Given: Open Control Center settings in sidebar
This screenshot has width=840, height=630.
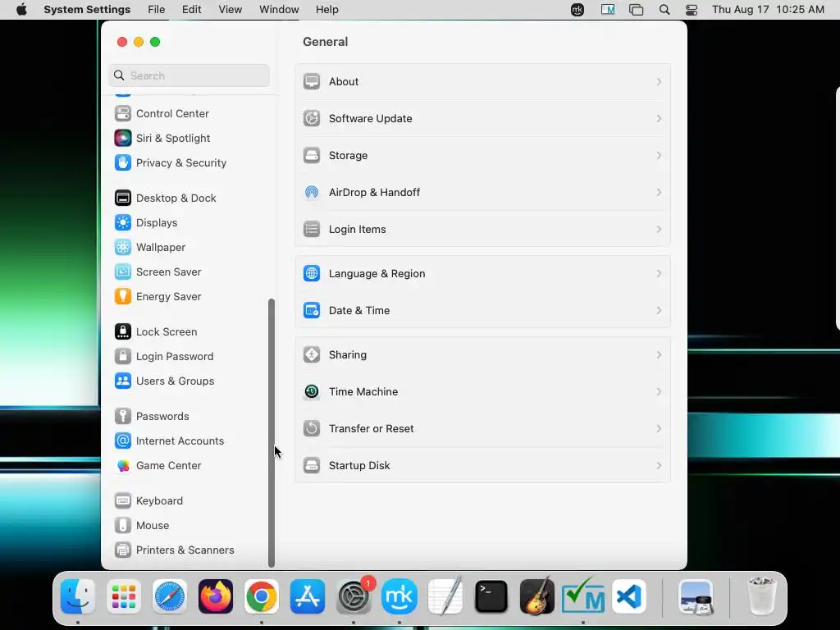Looking at the screenshot, I should click(x=172, y=113).
